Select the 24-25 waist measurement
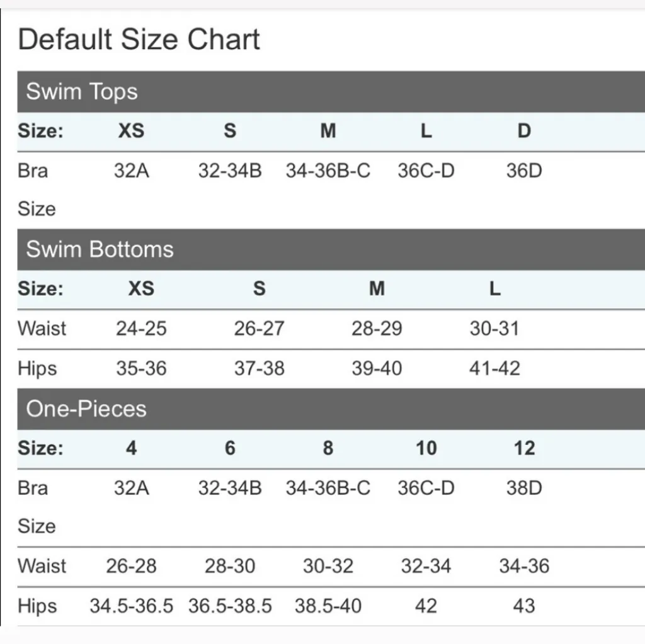645x644 pixels. pos(141,329)
